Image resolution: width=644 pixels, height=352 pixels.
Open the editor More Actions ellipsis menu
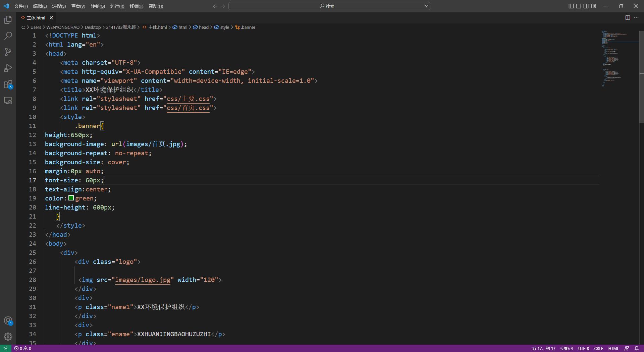pos(636,18)
